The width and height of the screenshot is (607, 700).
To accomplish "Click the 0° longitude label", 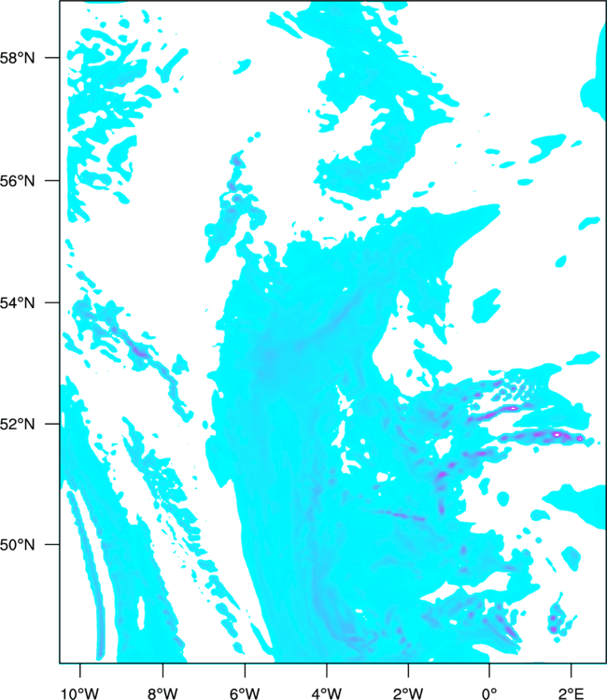I will [489, 693].
